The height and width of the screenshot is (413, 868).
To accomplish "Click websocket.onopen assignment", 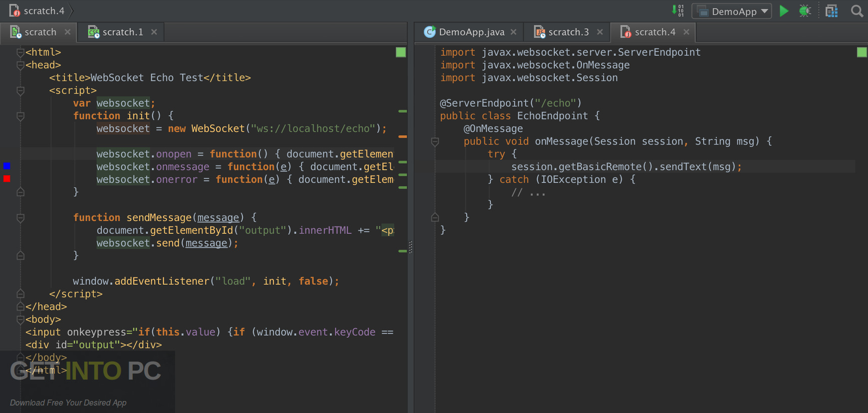I will pos(245,154).
